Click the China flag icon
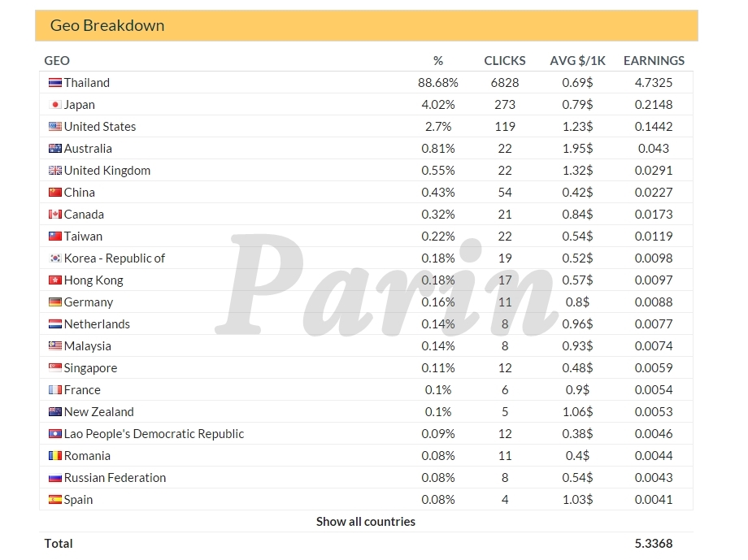This screenshot has width=748, height=560. pyautogui.click(x=55, y=193)
